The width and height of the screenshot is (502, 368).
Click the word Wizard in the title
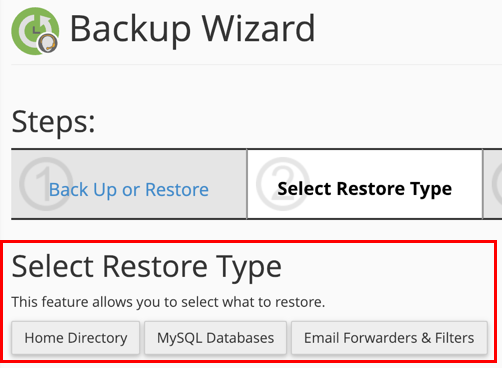pyautogui.click(x=259, y=29)
